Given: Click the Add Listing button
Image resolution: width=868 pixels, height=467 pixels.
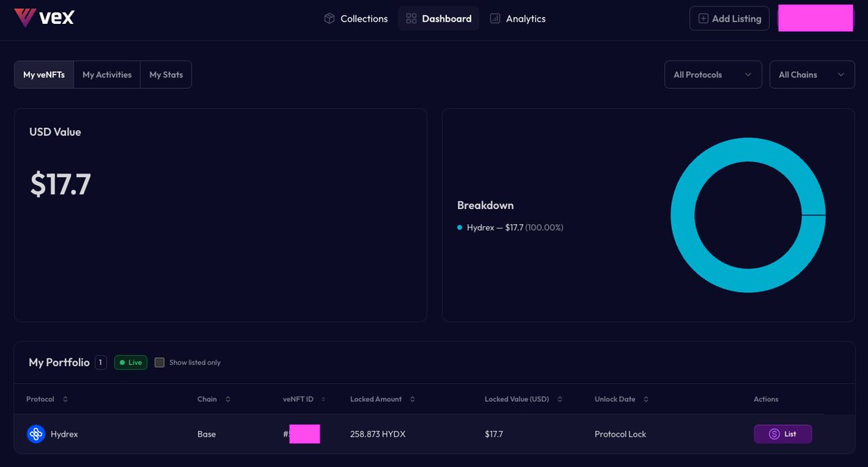Looking at the screenshot, I should [729, 19].
